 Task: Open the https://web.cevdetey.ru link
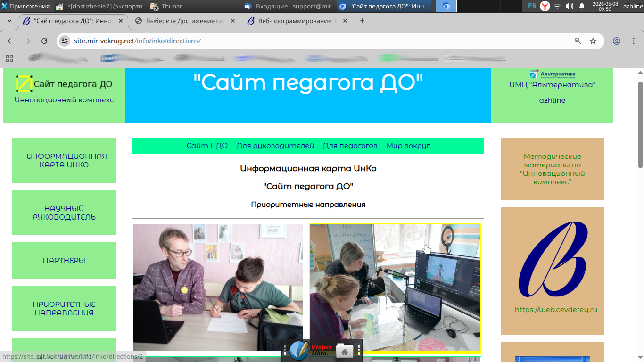pos(556,310)
